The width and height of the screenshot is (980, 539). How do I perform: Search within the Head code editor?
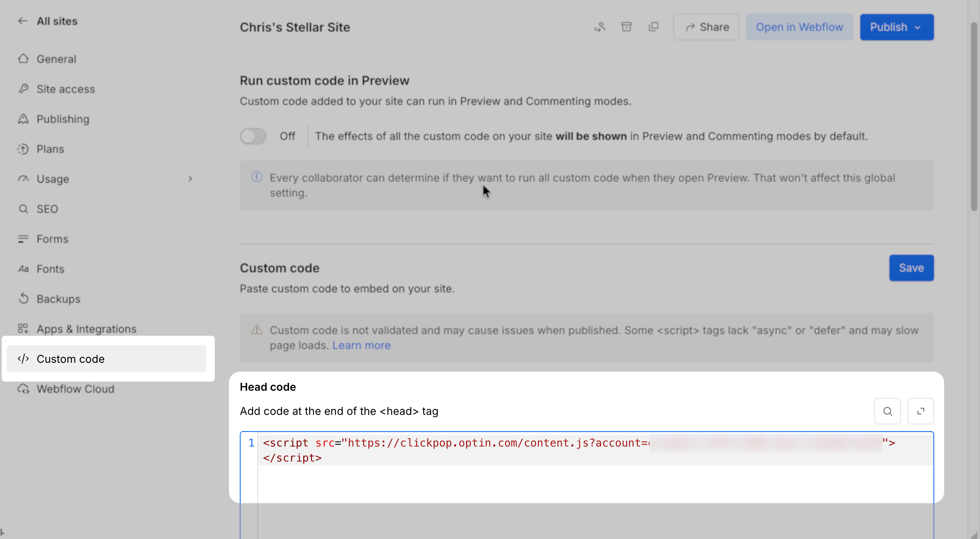tap(888, 411)
